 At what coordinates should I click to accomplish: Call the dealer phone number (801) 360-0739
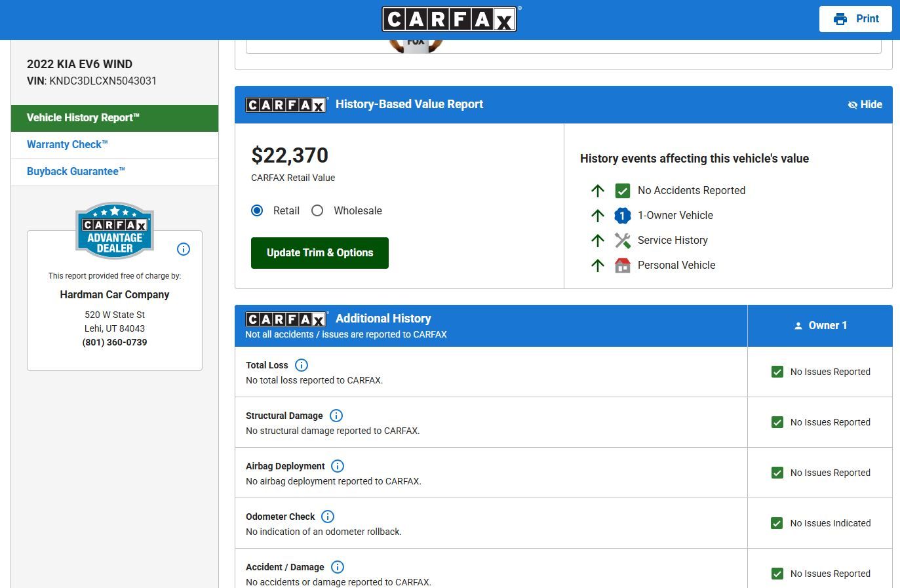point(115,342)
